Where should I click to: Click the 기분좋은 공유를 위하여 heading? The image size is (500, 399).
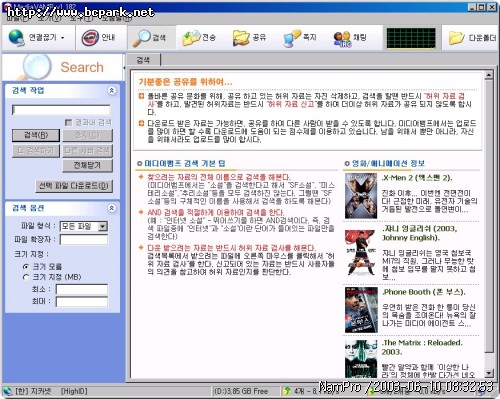[x=185, y=82]
